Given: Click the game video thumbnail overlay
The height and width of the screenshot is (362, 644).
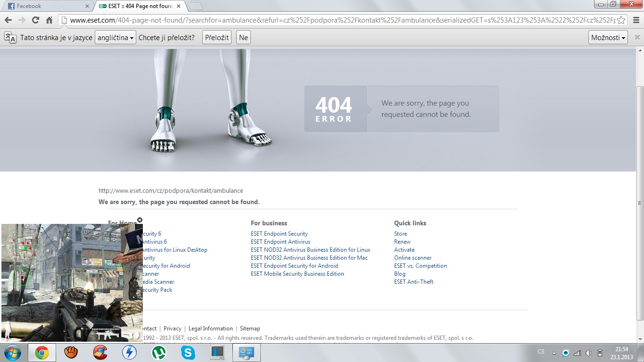Looking at the screenshot, I should pos(72,282).
